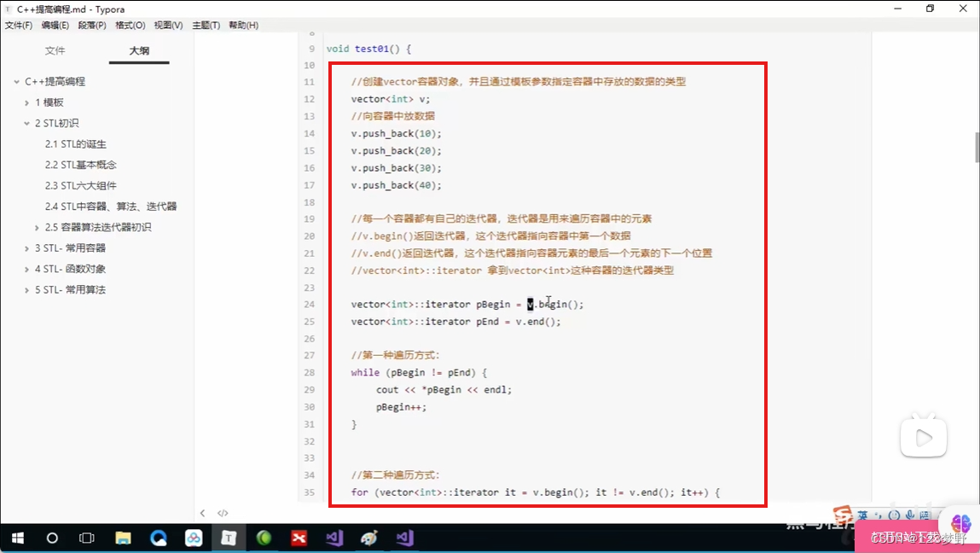Go to 5 STL- 常用算法 heading

(70, 289)
